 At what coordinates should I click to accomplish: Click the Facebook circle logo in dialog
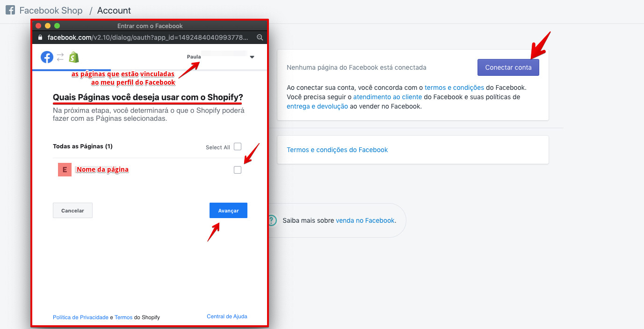47,57
